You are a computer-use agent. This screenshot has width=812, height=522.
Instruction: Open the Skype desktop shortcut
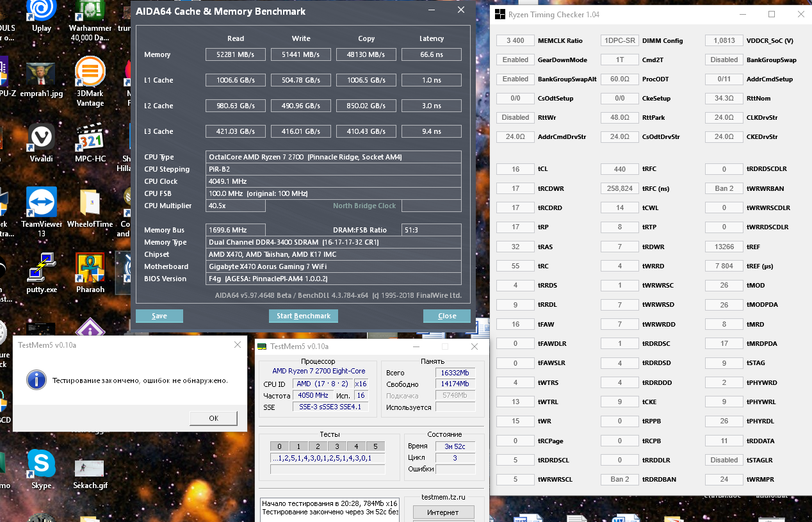42,469
